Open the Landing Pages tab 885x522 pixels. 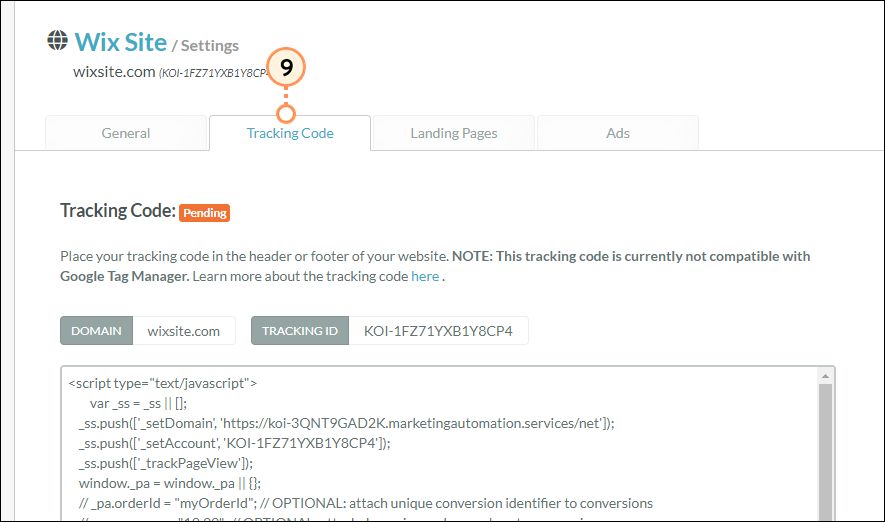[x=454, y=133]
